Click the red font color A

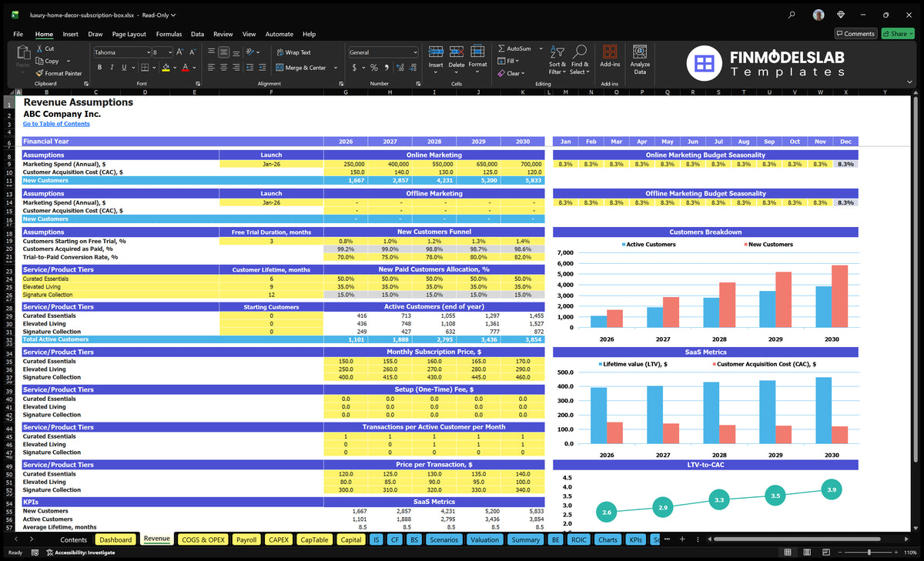coord(185,68)
